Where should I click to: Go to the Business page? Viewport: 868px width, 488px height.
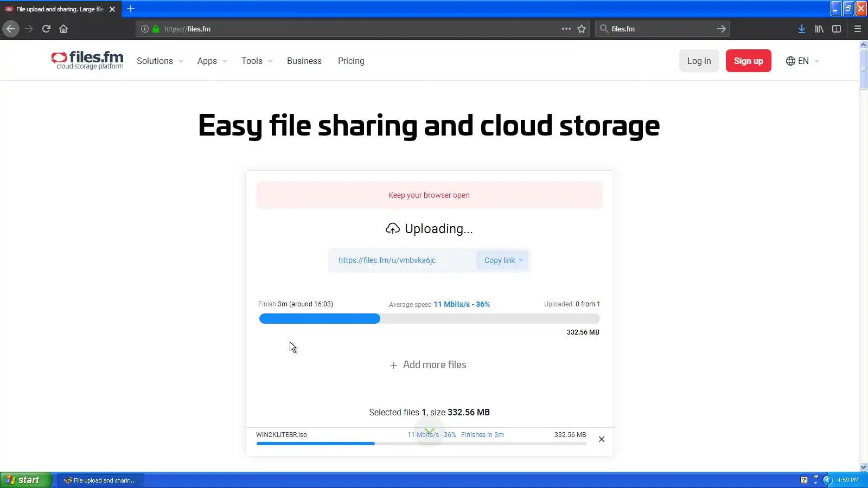tap(304, 61)
